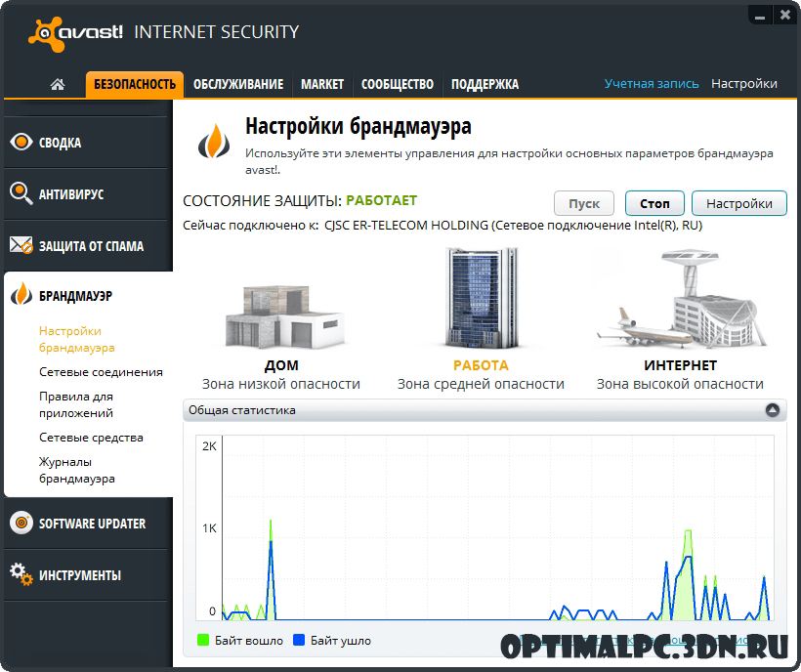Select Настройки брандмауэра submenu item
Viewport: 801px width, 672px height.
tap(76, 340)
